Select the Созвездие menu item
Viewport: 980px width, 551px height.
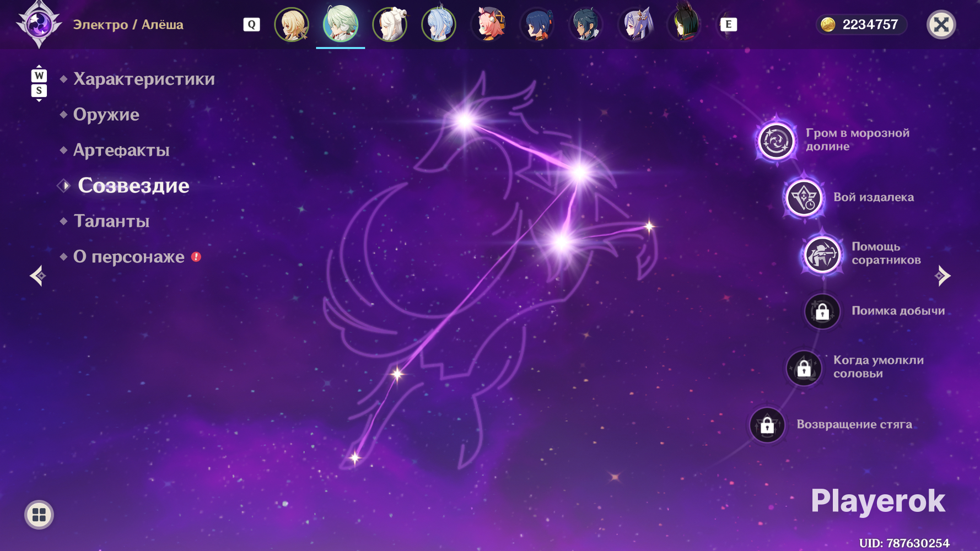pos(133,186)
